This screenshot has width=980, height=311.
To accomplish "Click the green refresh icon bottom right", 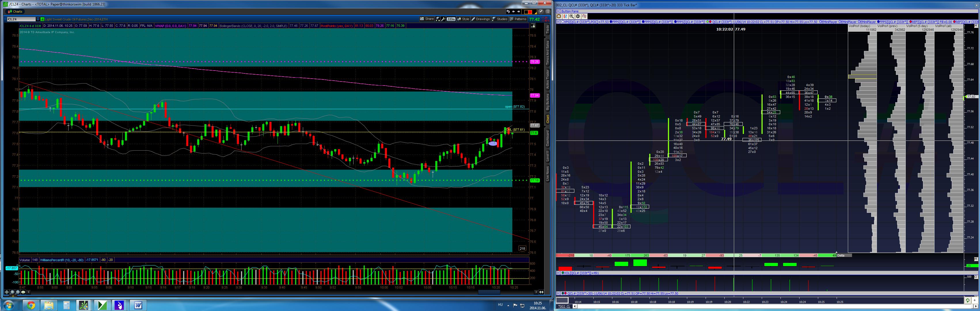I will 968,300.
